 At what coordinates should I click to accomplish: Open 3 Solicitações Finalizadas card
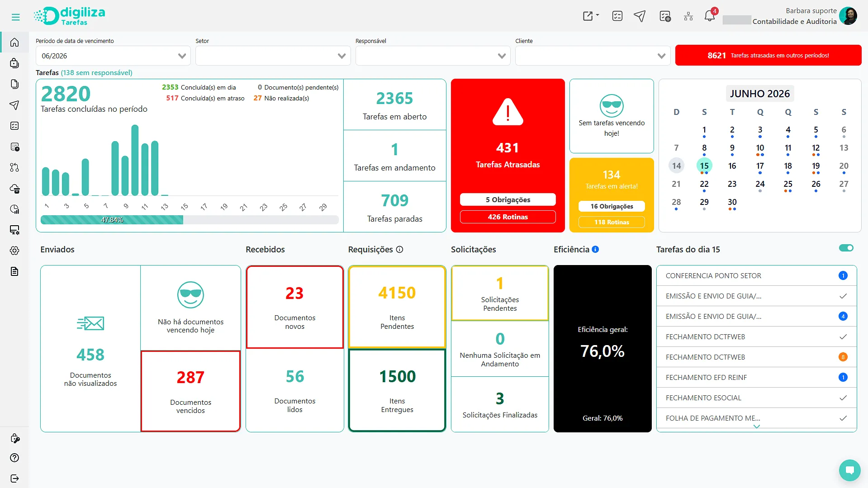point(500,404)
